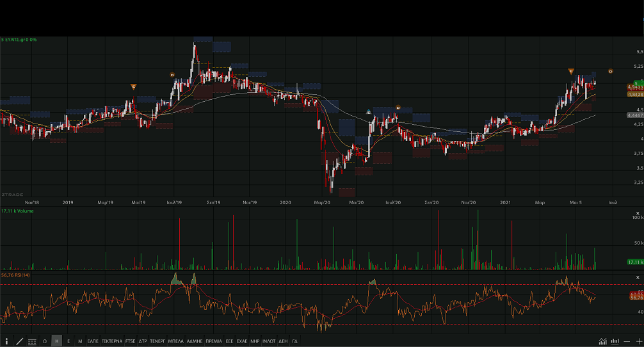Open the ΕΕΕ symbol tab

[x=229, y=341]
